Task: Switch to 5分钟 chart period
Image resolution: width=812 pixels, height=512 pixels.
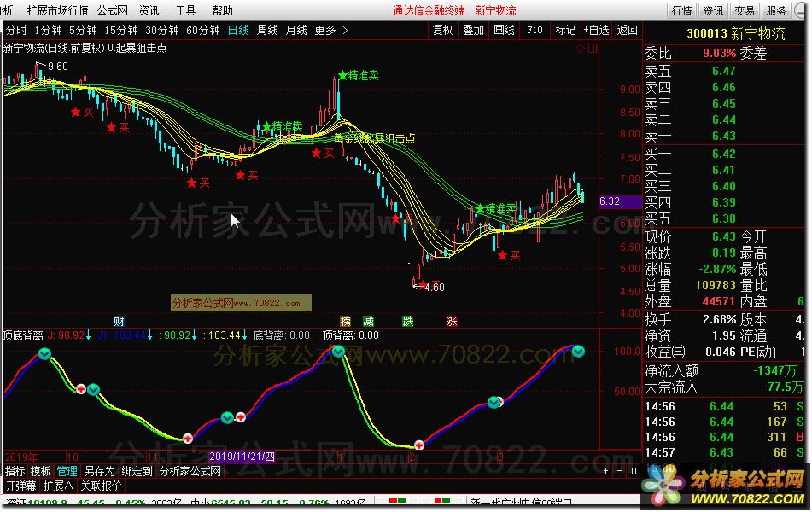Action: point(83,31)
